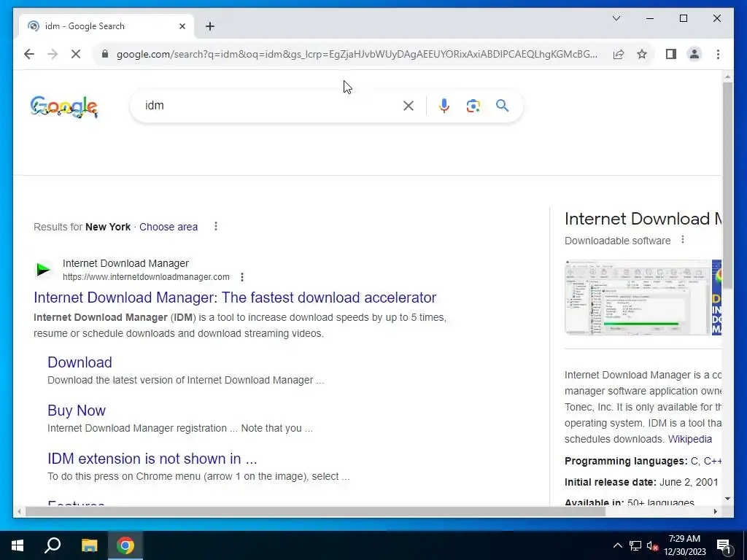This screenshot has height=560, width=747.
Task: Open the tab search dropdown chevron
Action: click(x=616, y=18)
